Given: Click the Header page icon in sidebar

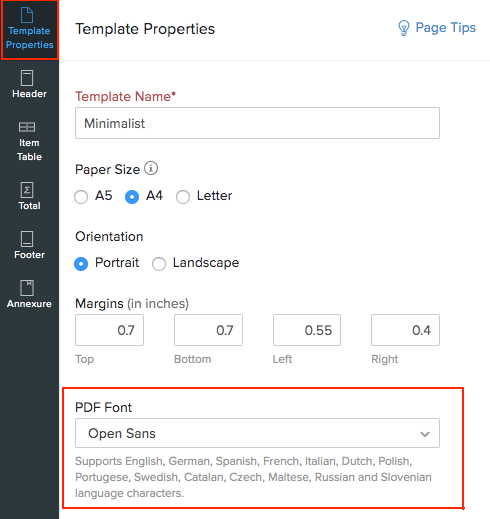Looking at the screenshot, I should 27,78.
